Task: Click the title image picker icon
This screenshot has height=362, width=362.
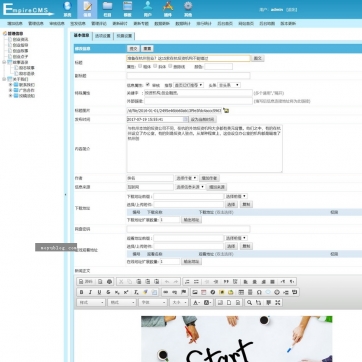Action: (226, 110)
